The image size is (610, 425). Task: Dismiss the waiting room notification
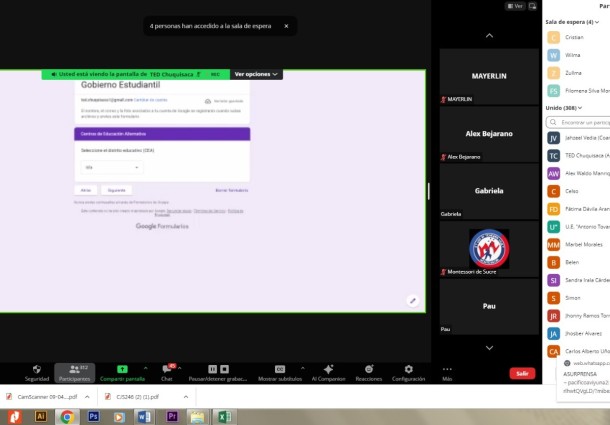[x=285, y=26]
